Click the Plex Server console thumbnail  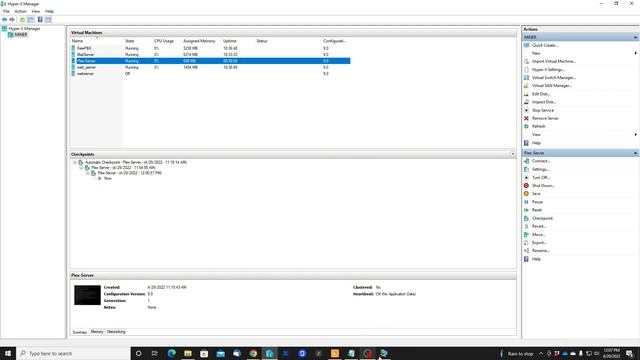pos(87,295)
